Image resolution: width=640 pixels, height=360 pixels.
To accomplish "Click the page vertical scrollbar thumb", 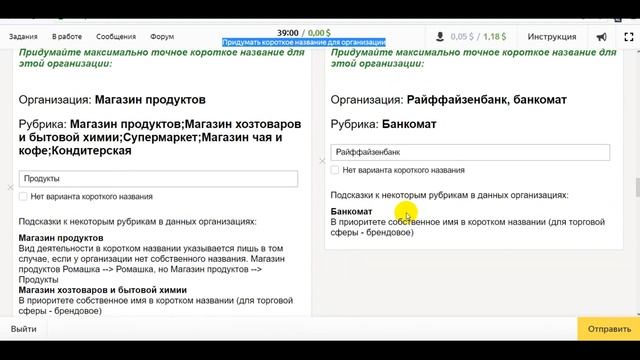I will pyautogui.click(x=637, y=187).
